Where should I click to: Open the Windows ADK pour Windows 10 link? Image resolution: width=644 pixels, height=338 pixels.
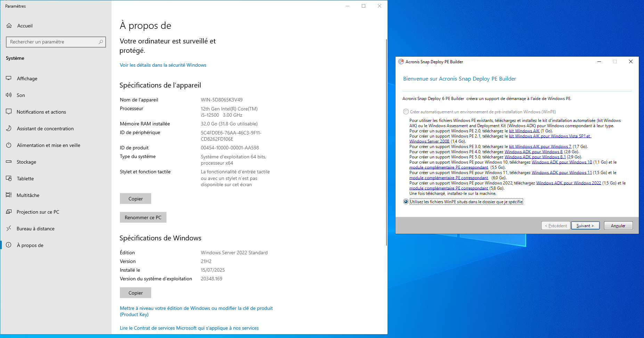pyautogui.click(x=562, y=162)
